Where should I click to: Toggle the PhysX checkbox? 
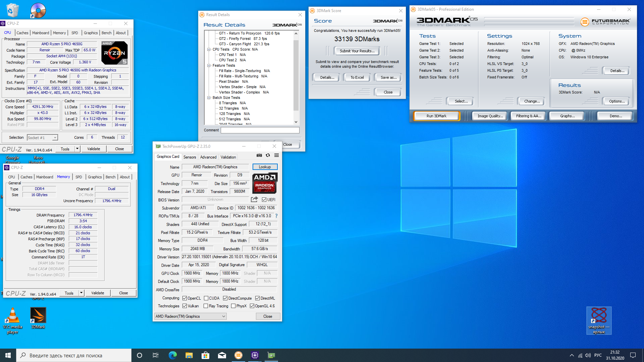pyautogui.click(x=233, y=306)
